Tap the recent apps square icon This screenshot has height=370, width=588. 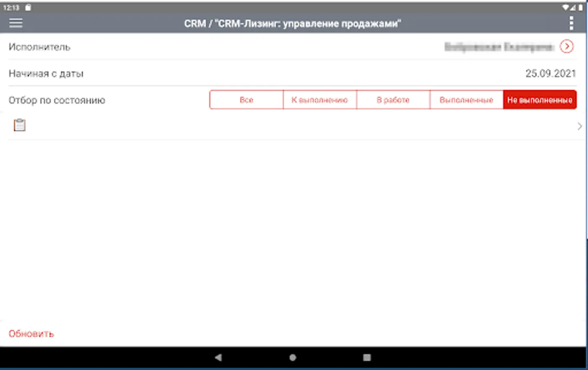click(367, 358)
